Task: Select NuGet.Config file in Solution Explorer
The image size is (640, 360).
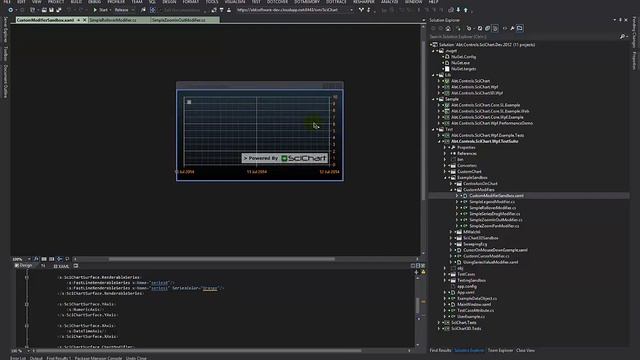Action: tap(464, 57)
